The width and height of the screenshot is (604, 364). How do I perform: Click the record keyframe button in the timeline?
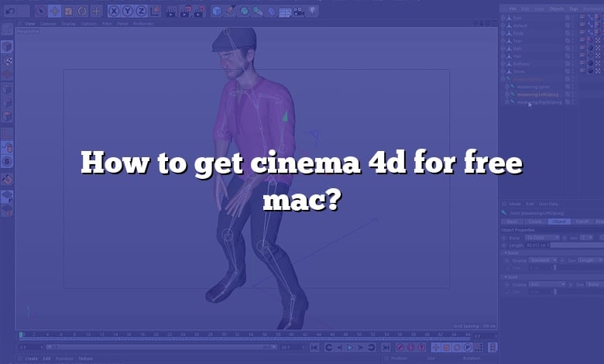coord(400,348)
